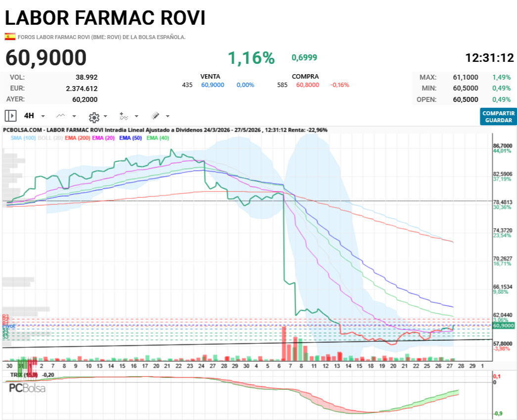The width and height of the screenshot is (517, 420).
Task: Click the chart title PCBOLSA.COM header text
Action: click(x=165, y=130)
